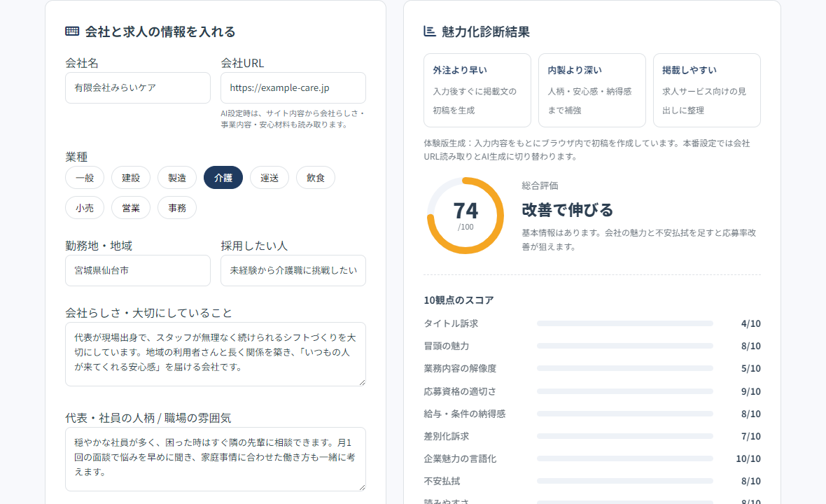Click the 不安払拭 score bar
This screenshot has width=826, height=504.
point(625,481)
